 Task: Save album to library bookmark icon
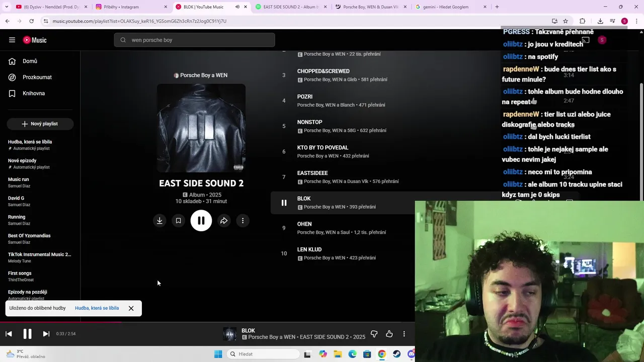pyautogui.click(x=178, y=221)
